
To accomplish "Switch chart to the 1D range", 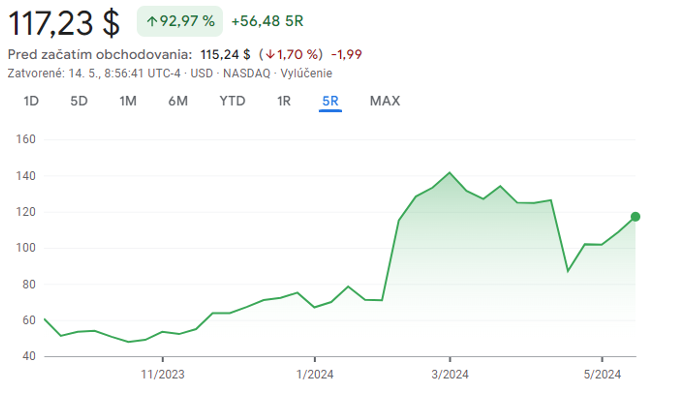I will [x=31, y=100].
